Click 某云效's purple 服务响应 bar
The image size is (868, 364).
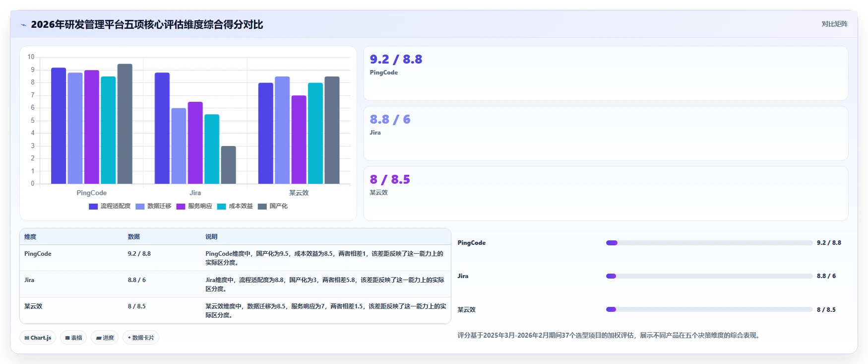click(x=299, y=140)
